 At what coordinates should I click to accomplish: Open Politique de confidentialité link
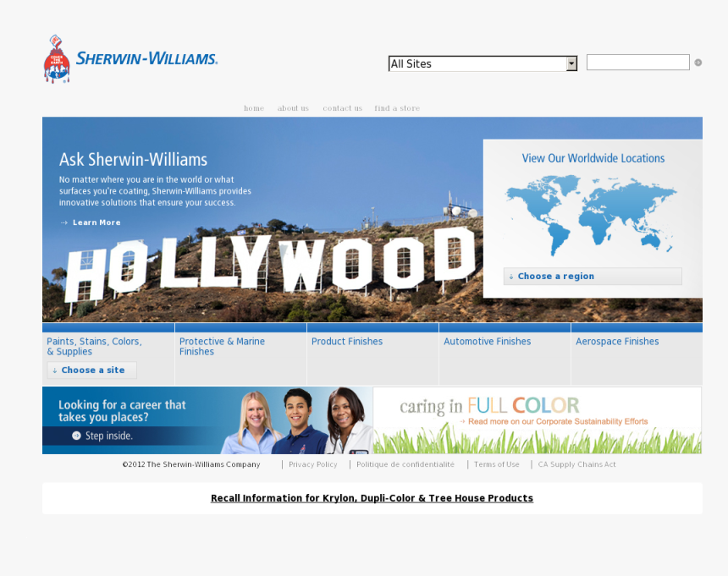[x=405, y=464]
